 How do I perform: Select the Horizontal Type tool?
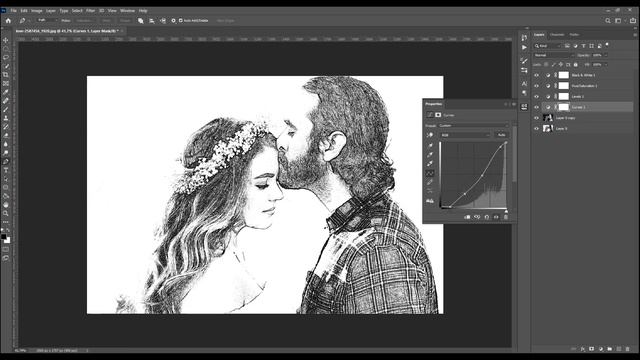point(6,170)
